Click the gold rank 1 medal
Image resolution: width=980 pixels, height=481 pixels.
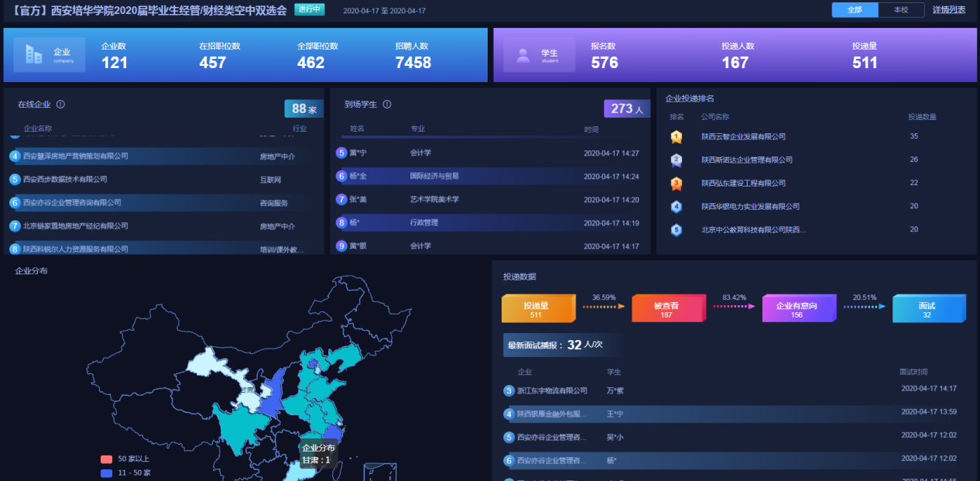677,137
